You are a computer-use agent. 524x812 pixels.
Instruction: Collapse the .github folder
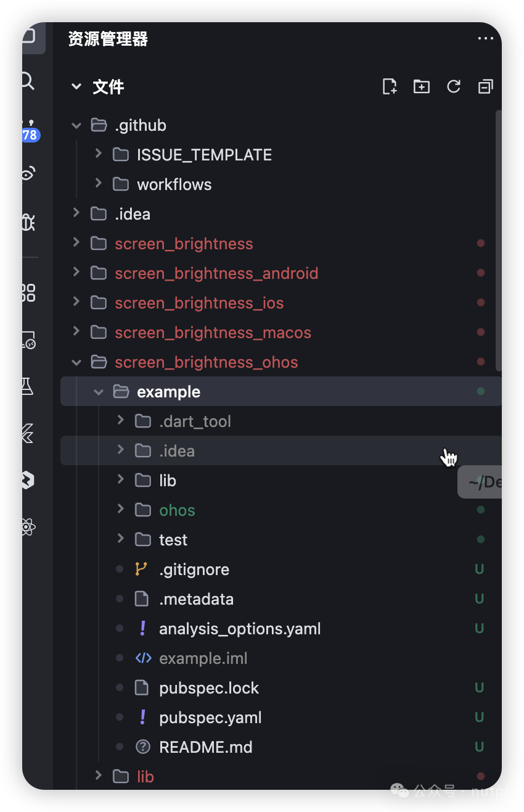[x=76, y=125]
